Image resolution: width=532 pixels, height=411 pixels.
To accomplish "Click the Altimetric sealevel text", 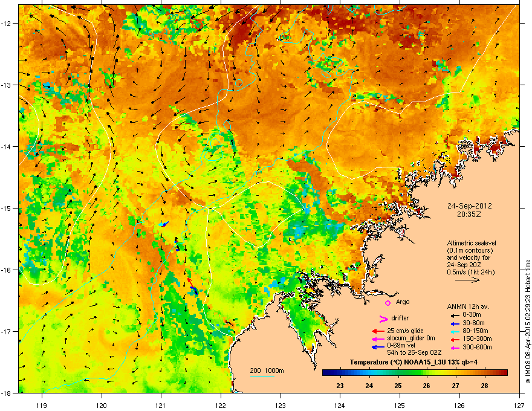I will pyautogui.click(x=472, y=243).
